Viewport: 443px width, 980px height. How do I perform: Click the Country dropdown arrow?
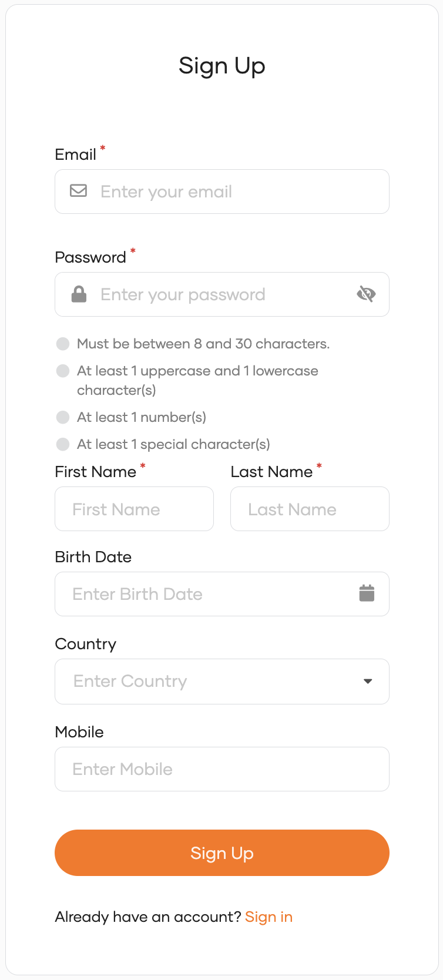[x=368, y=682]
